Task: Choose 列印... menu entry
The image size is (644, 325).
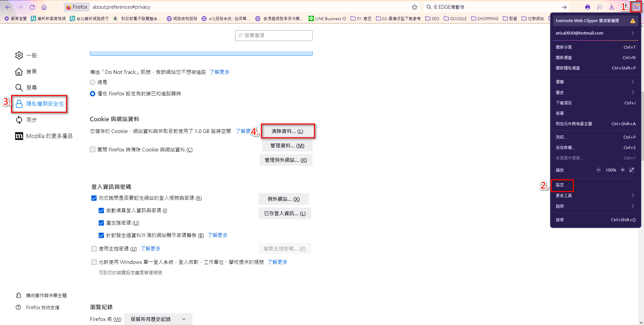Action: click(x=595, y=137)
